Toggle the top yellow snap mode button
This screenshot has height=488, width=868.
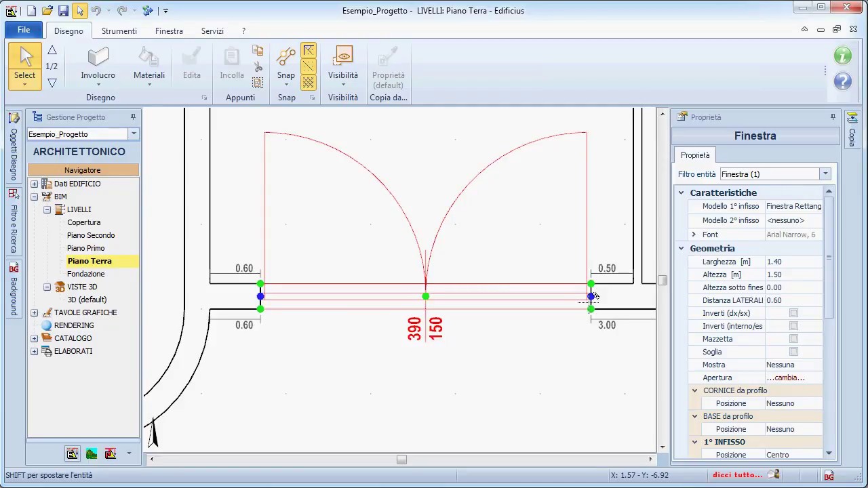point(309,51)
